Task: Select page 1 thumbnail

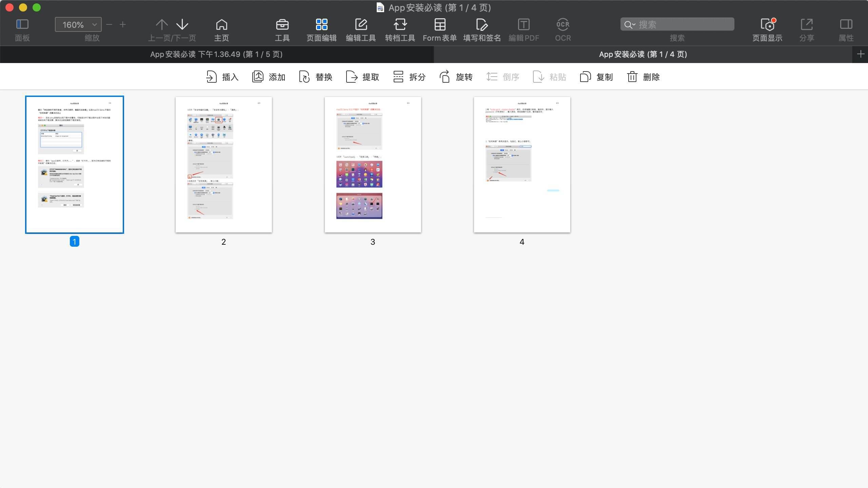Action: coord(75,165)
